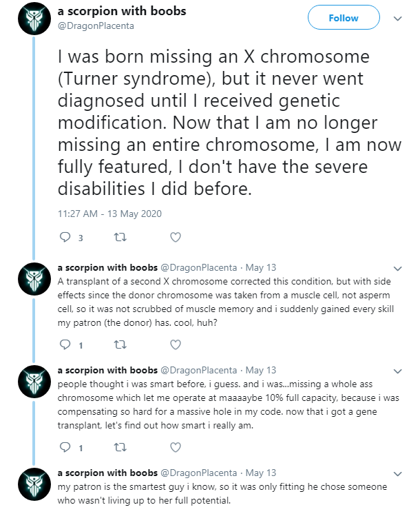420x516 pixels.
Task: Reply to the 'transplant of a second X' tweet
Action: (x=65, y=345)
